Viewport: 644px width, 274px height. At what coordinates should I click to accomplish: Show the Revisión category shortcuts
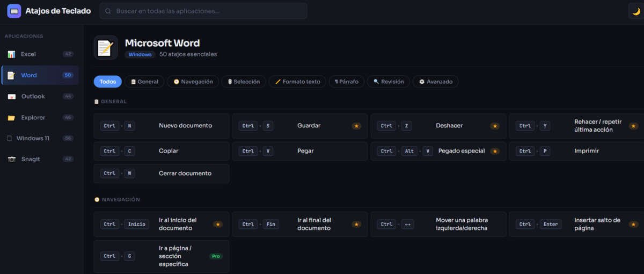[x=389, y=82]
